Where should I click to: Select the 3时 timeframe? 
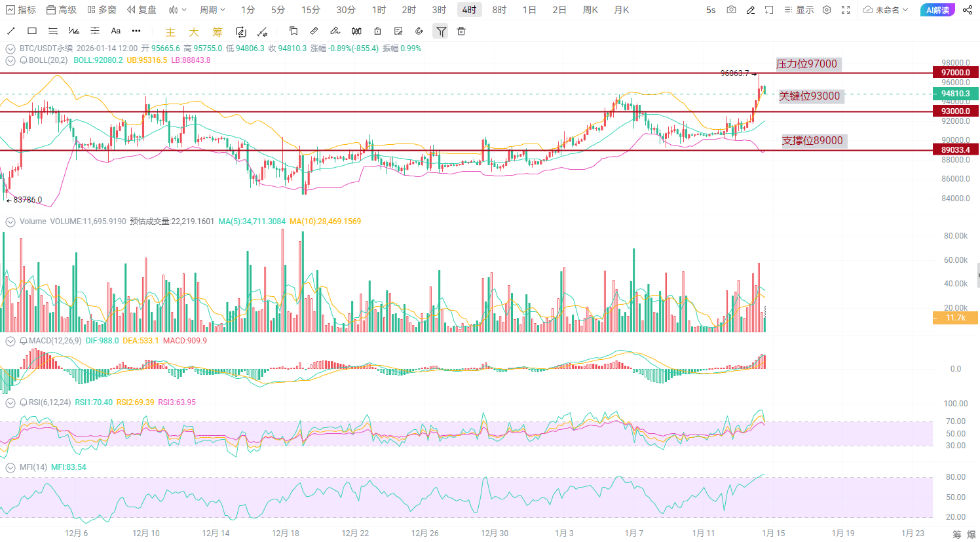[x=439, y=10]
